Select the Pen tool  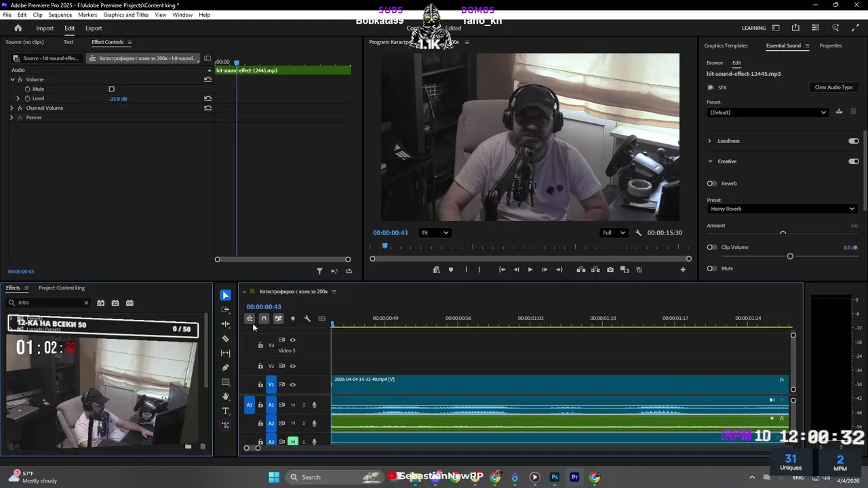point(226,367)
